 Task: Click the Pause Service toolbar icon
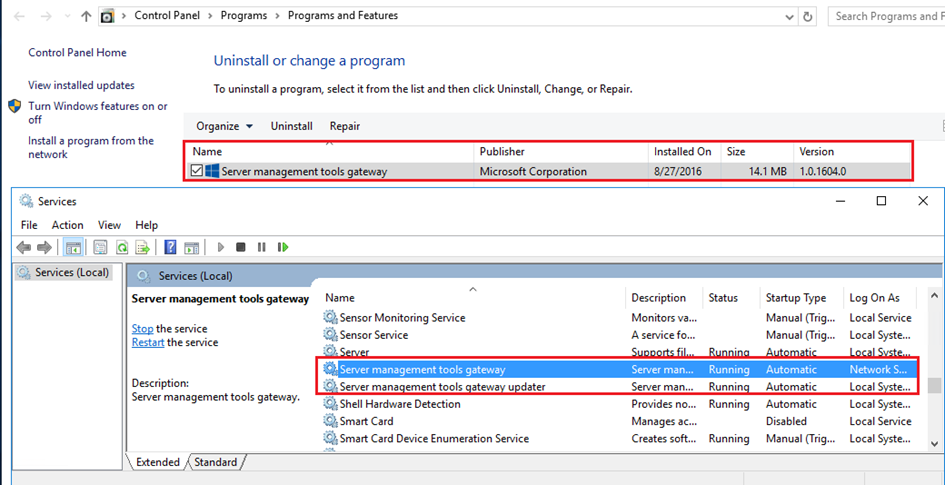click(x=261, y=247)
